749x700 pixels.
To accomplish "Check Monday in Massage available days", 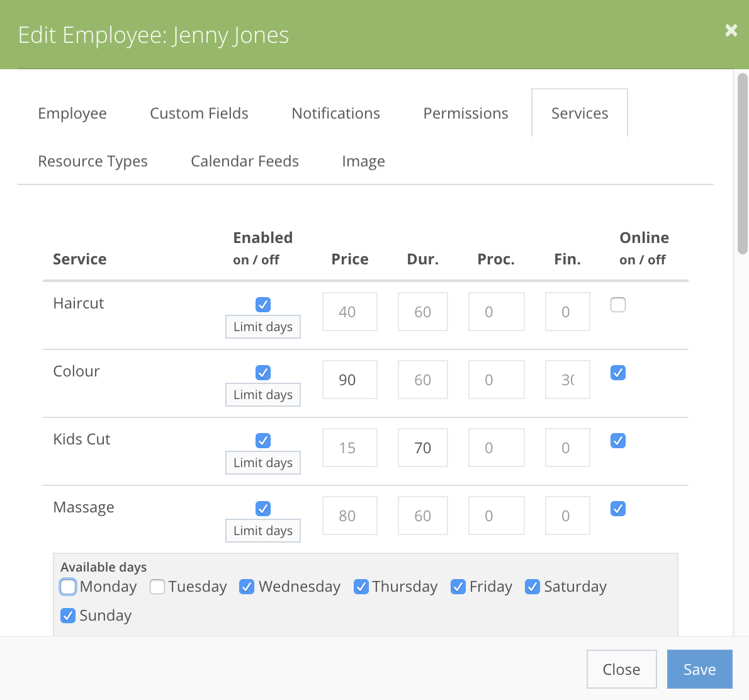I will coord(67,586).
